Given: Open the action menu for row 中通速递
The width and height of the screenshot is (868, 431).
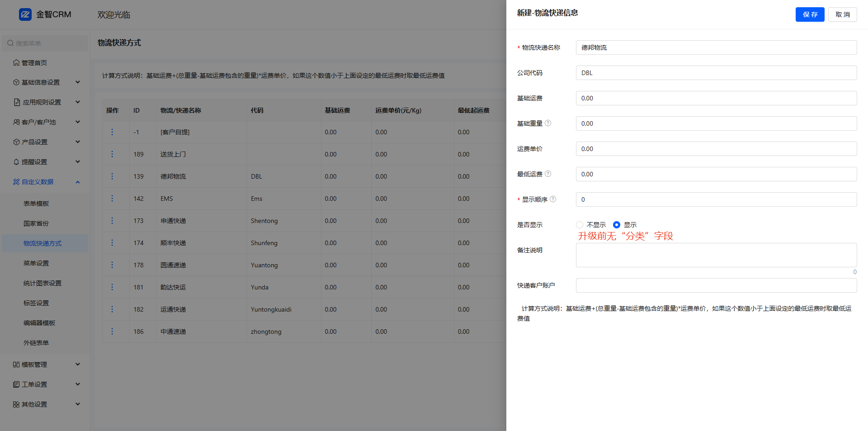Looking at the screenshot, I should pos(112,332).
